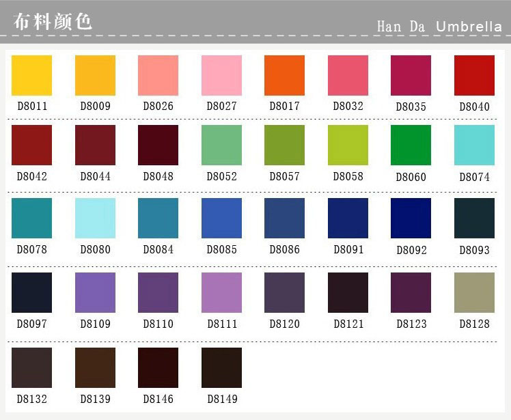Click the D8035 label text
This screenshot has width=511, height=420.
click(411, 107)
